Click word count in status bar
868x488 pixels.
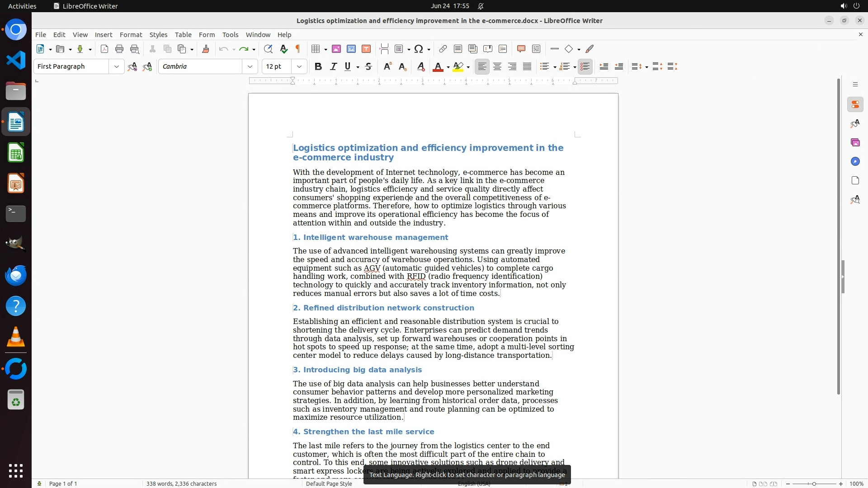[x=181, y=483]
